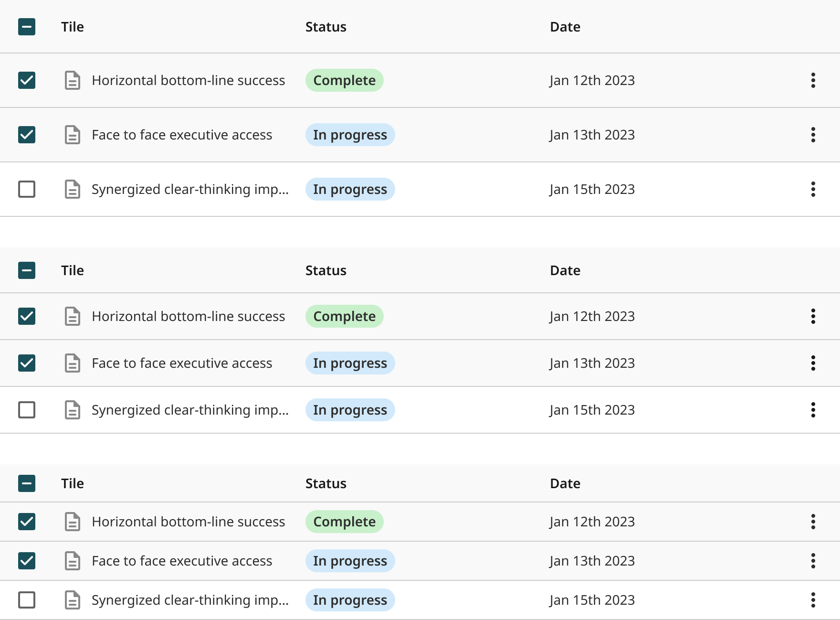840x620 pixels.
Task: Check the Synergized clear-thinking row in bottom table
Action: click(x=27, y=600)
